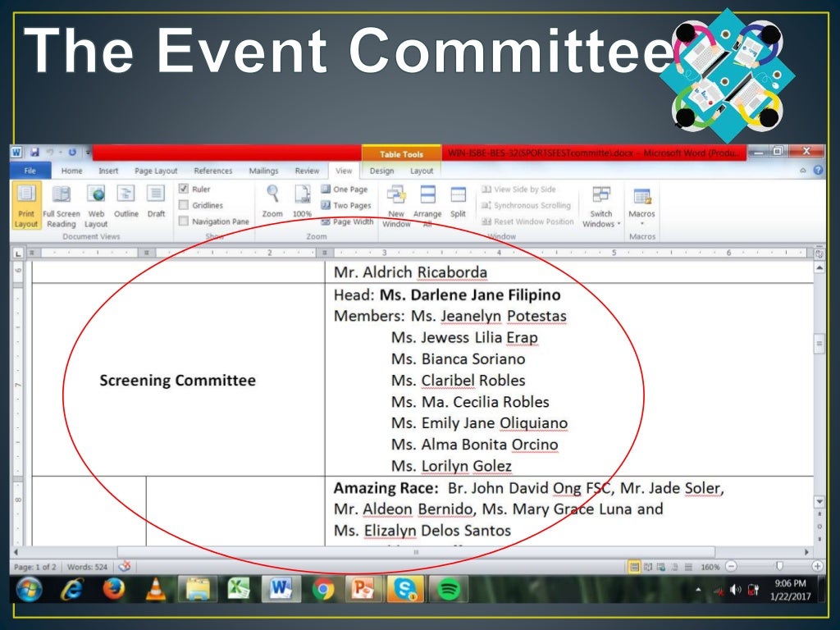Switch to the Page Layout tab

pyautogui.click(x=156, y=171)
